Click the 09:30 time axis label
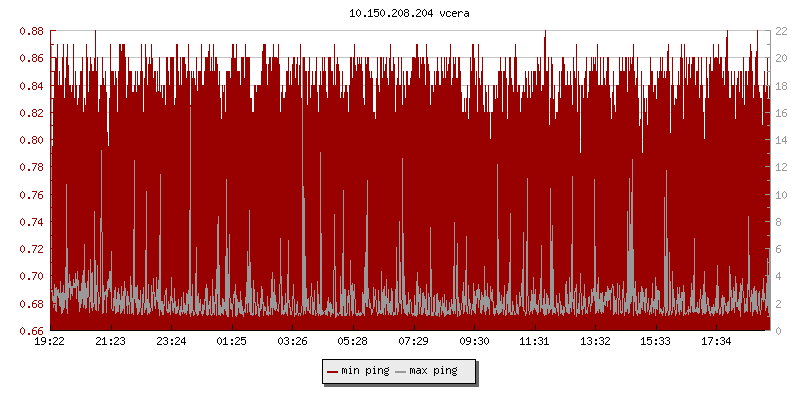 click(x=474, y=342)
